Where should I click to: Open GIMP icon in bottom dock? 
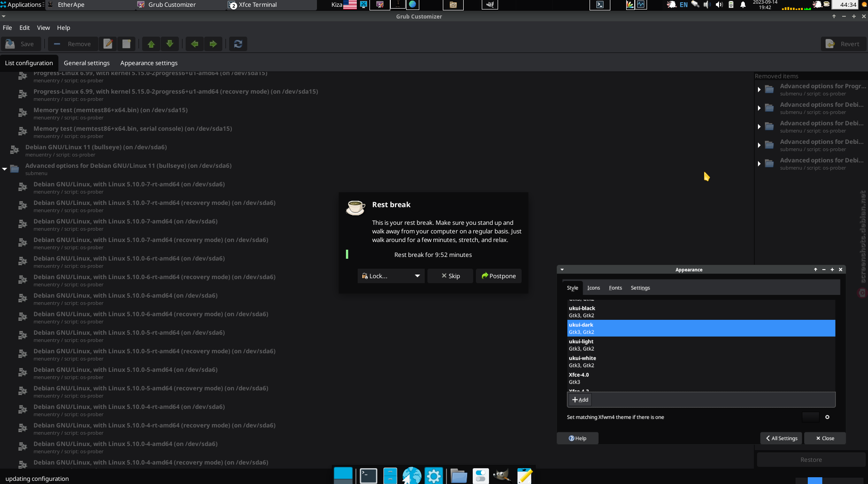[x=502, y=475]
